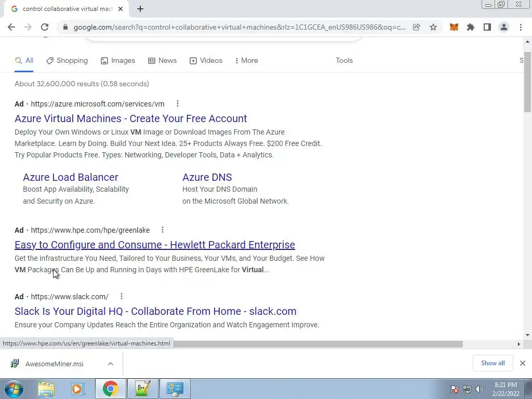Click the browser forward arrow
The height and width of the screenshot is (399, 532).
28,27
